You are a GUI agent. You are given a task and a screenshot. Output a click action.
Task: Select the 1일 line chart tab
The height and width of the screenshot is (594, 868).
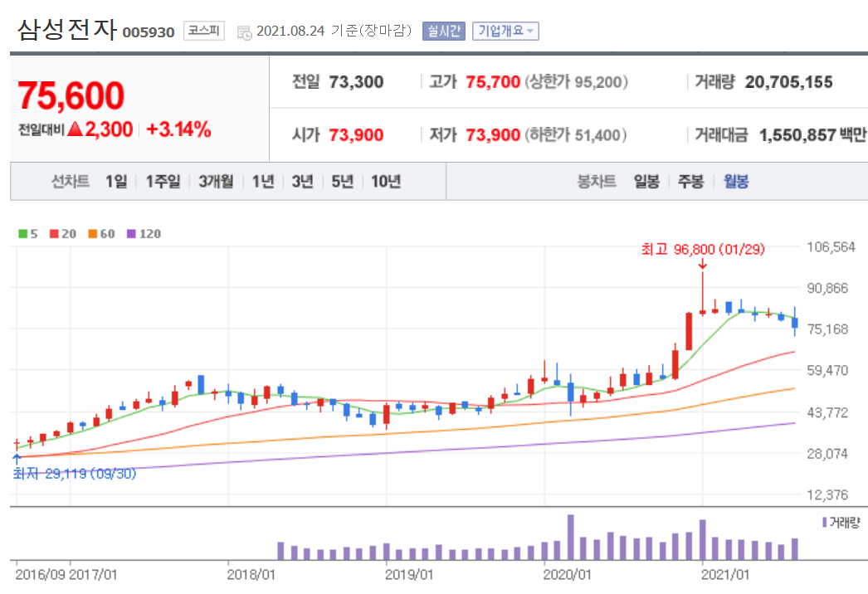(x=116, y=182)
